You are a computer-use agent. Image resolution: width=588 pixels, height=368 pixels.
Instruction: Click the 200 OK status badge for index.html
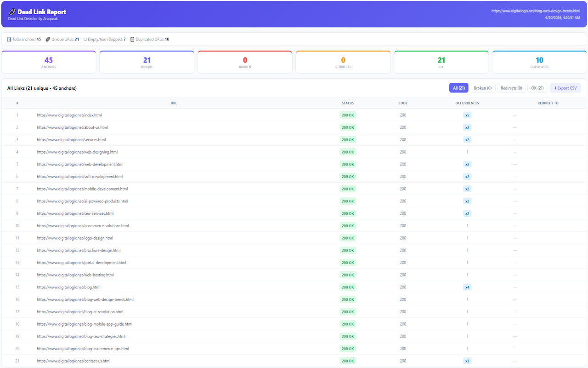[348, 115]
